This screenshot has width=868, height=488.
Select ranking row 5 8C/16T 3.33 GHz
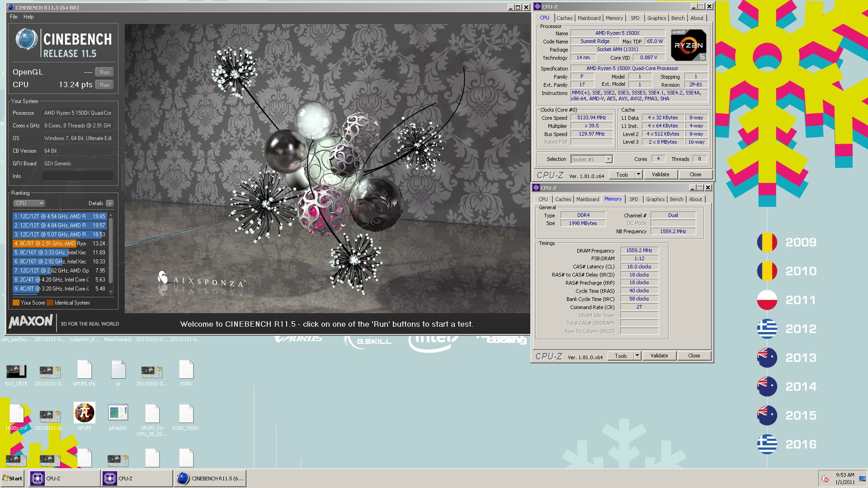(60, 253)
